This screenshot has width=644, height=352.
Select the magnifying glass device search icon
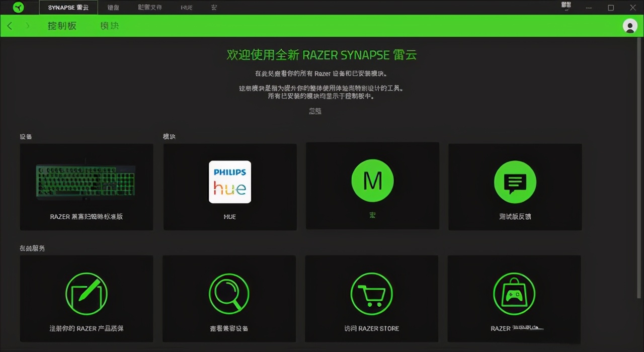pos(229,294)
